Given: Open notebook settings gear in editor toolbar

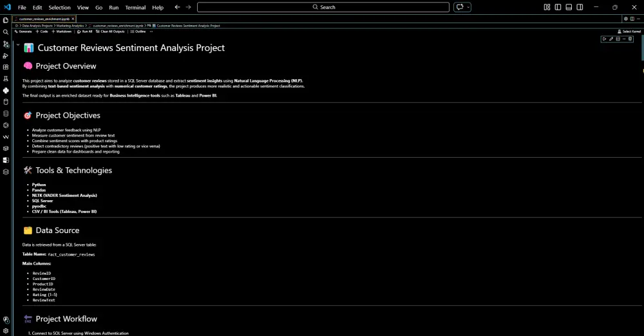Looking at the screenshot, I should pos(626,19).
